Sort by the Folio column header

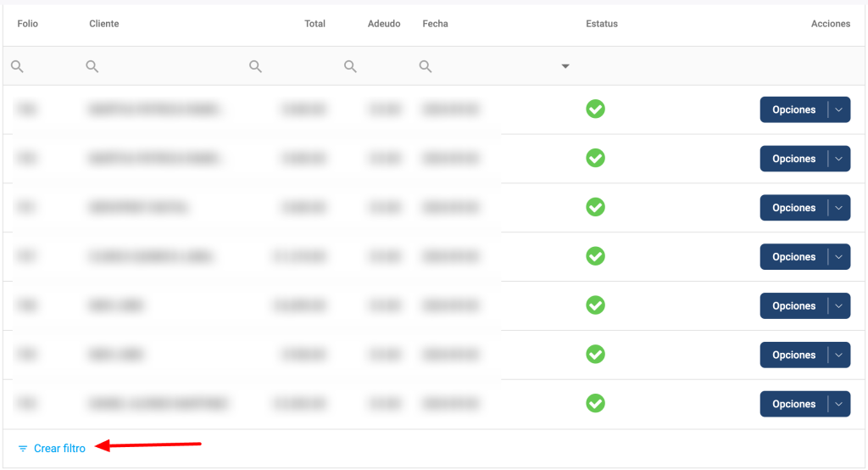coord(28,24)
